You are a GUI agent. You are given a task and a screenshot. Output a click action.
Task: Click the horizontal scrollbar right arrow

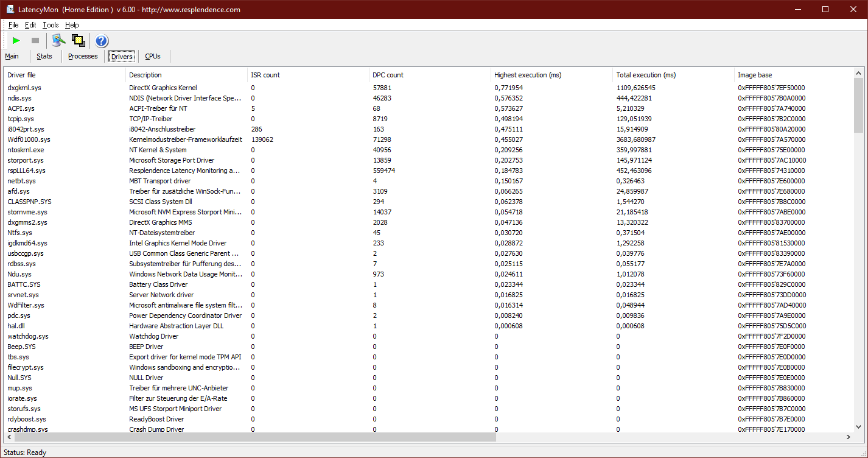tap(848, 437)
